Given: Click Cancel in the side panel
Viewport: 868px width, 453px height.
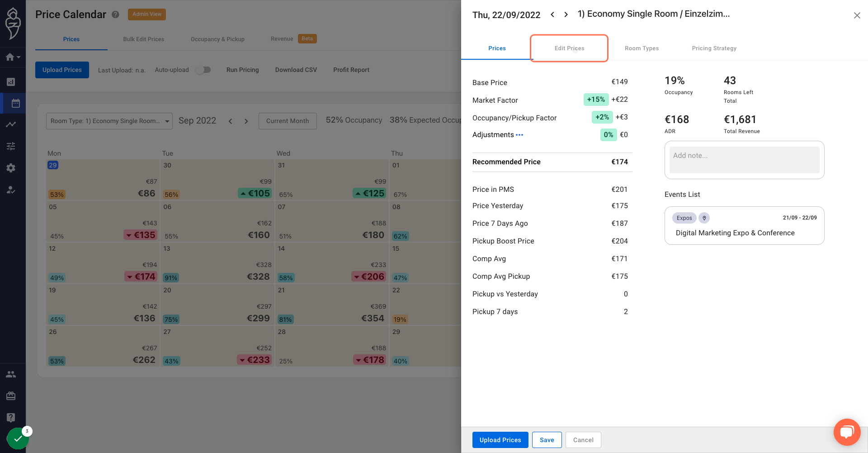Looking at the screenshot, I should [583, 440].
